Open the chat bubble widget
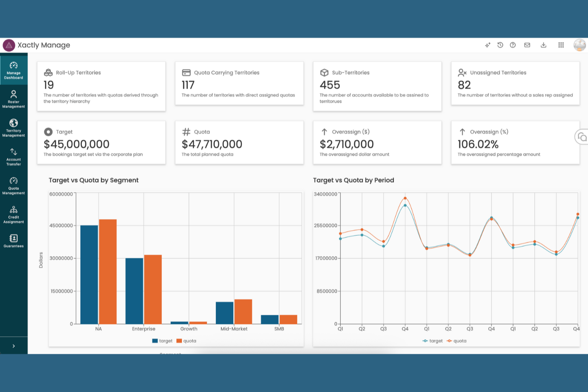Viewport: 588px width, 392px height. [582, 137]
